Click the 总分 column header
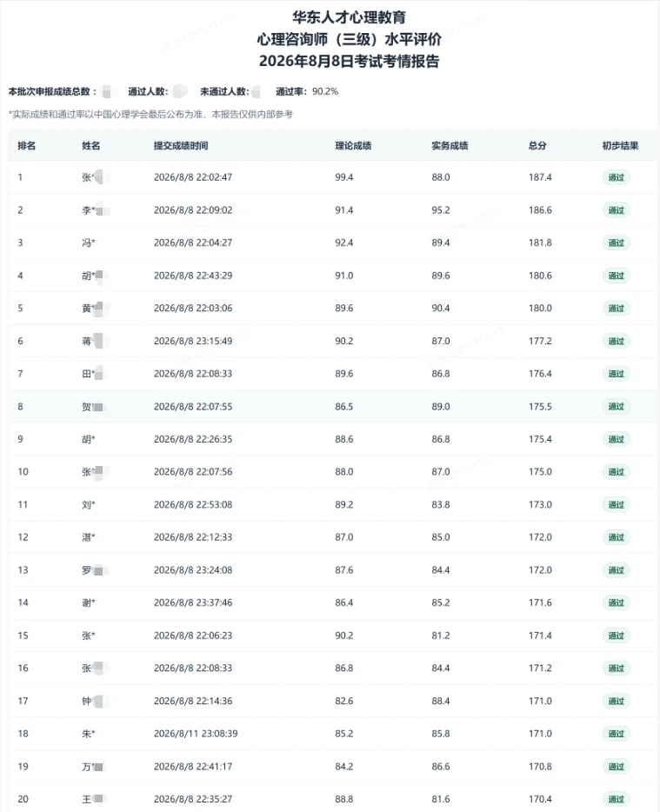The height and width of the screenshot is (812, 660). pos(537,145)
